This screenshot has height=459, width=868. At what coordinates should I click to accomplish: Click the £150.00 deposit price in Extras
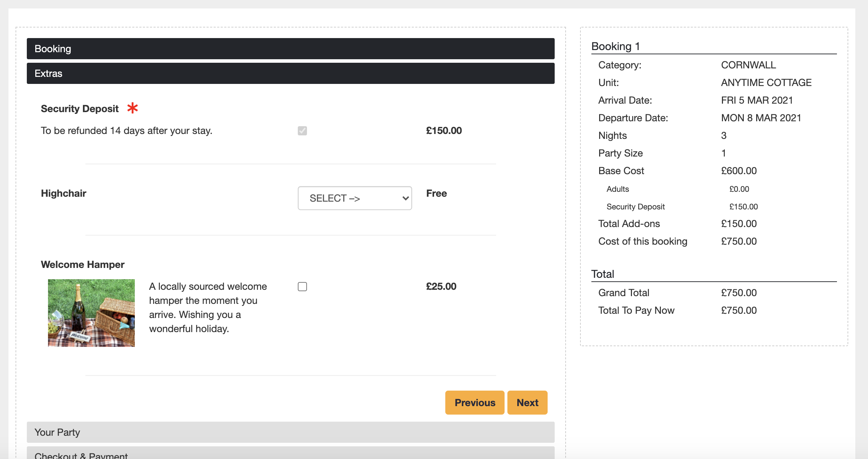[x=444, y=131]
